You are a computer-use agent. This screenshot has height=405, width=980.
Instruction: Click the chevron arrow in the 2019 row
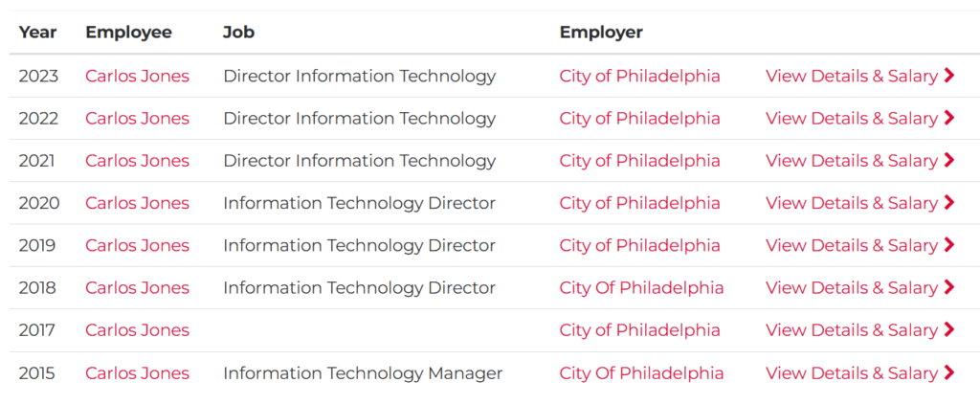pyautogui.click(x=949, y=246)
